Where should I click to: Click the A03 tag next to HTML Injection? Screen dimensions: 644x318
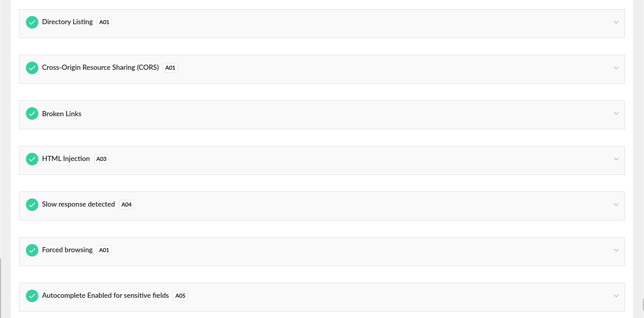[x=101, y=159]
